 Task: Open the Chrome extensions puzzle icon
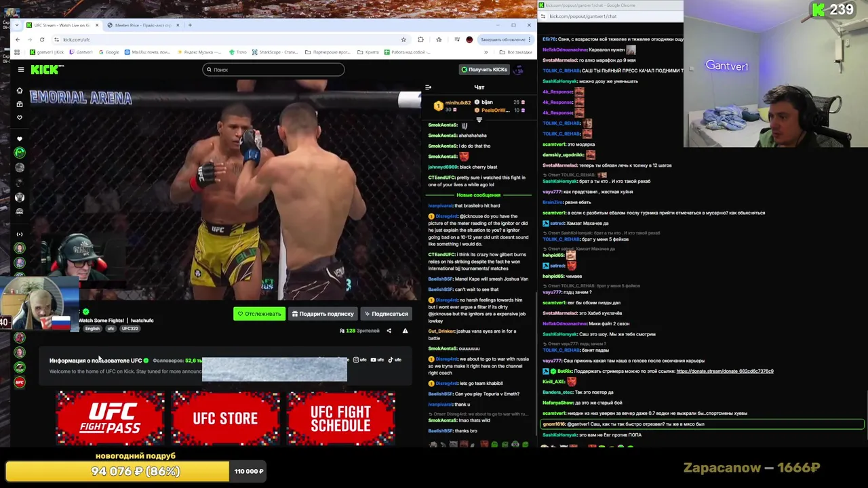(x=420, y=39)
